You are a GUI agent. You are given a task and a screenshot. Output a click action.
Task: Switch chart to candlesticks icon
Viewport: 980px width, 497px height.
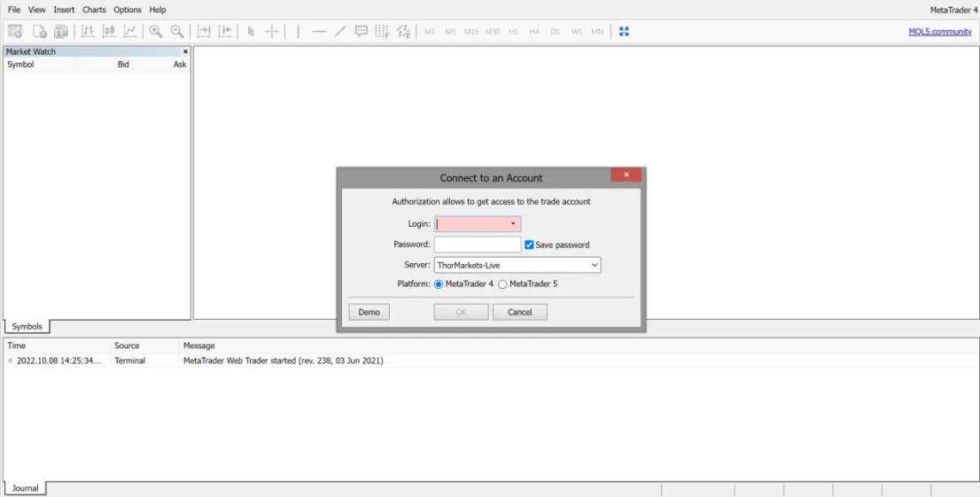click(x=109, y=31)
